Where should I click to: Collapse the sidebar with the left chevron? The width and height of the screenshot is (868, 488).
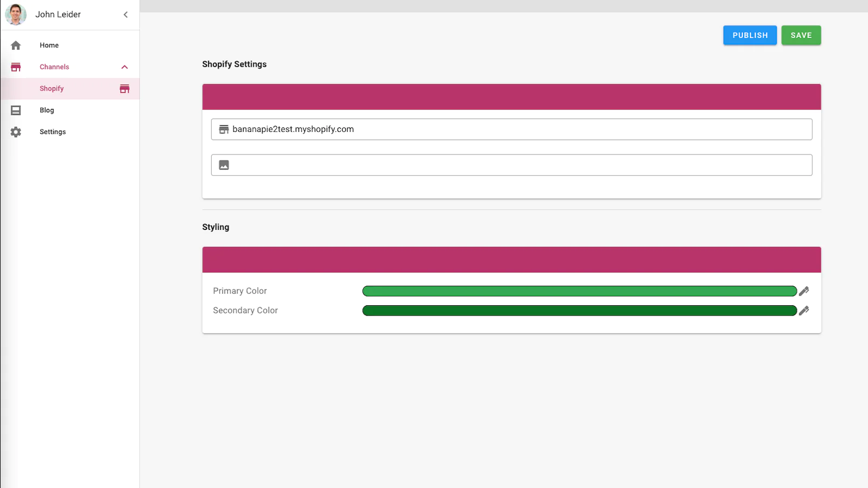pos(125,15)
